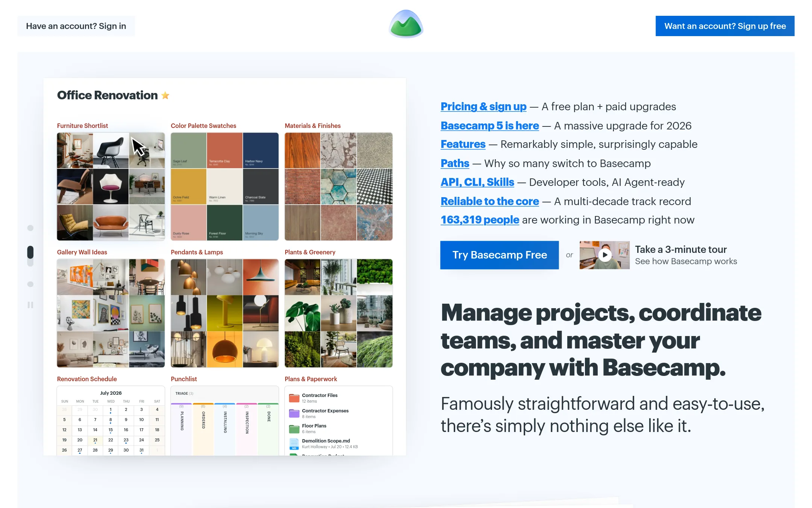
Task: Open the Furniture Shortlist heading
Action: point(82,126)
